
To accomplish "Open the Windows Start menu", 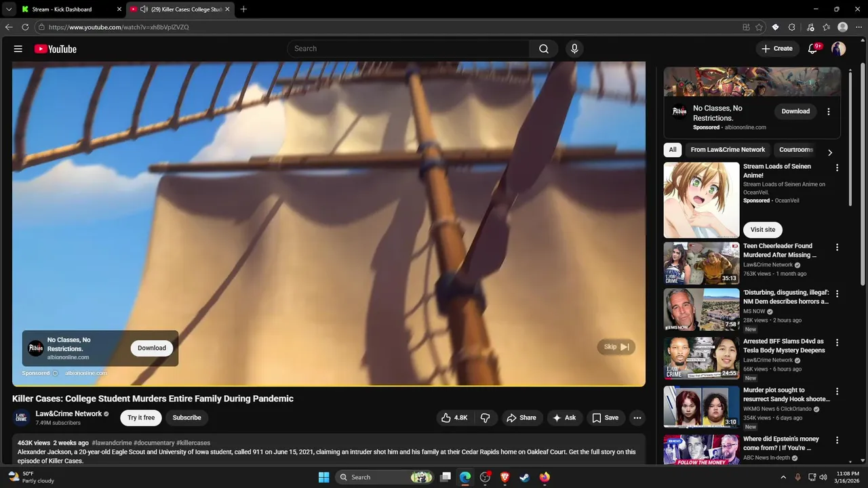I will (323, 477).
